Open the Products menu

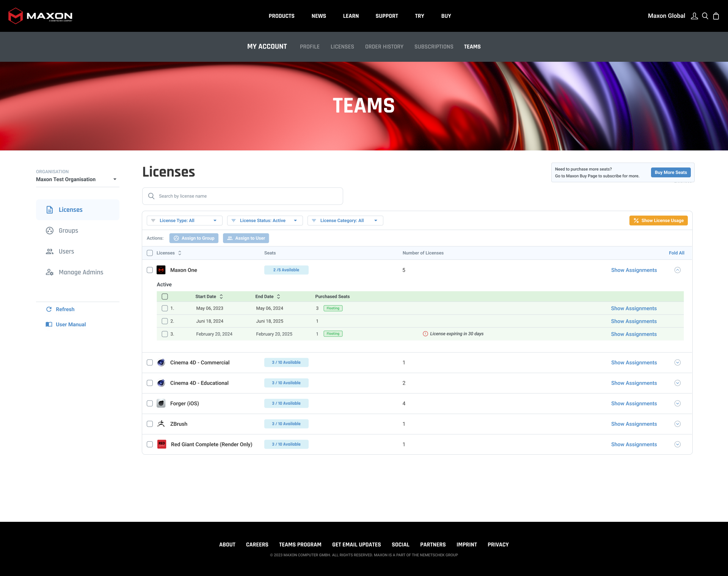(281, 16)
